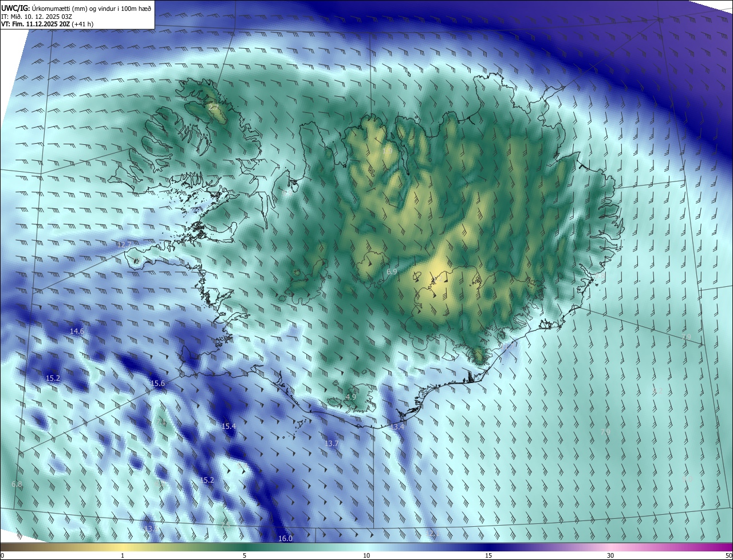Click the 50 tick on the color scale
This screenshot has width=733, height=560.
click(728, 555)
